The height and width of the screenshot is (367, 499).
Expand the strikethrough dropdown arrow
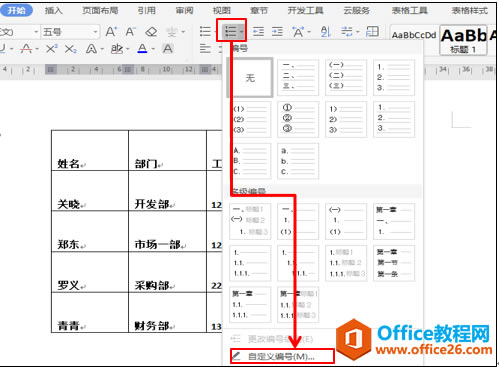pyautogui.click(x=37, y=49)
